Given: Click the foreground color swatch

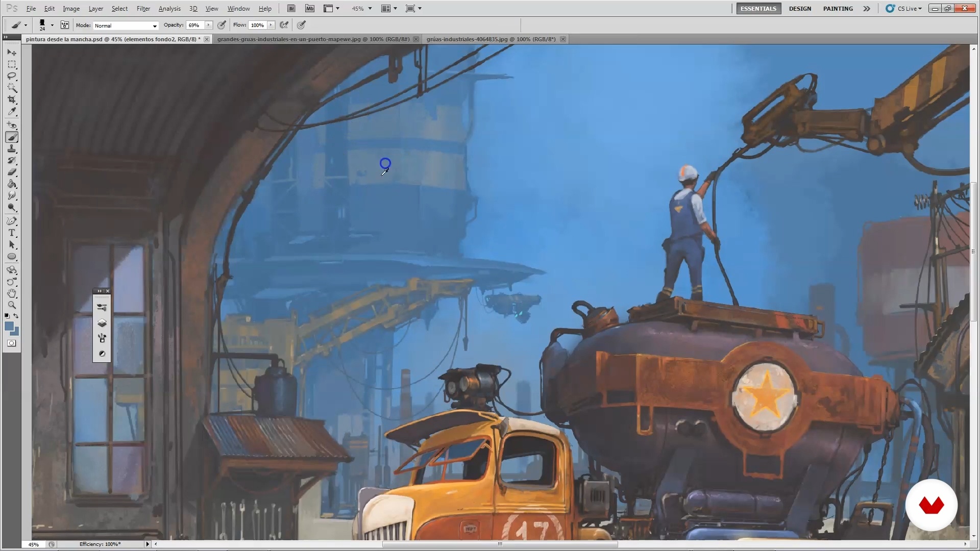Looking at the screenshot, I should (x=9, y=327).
